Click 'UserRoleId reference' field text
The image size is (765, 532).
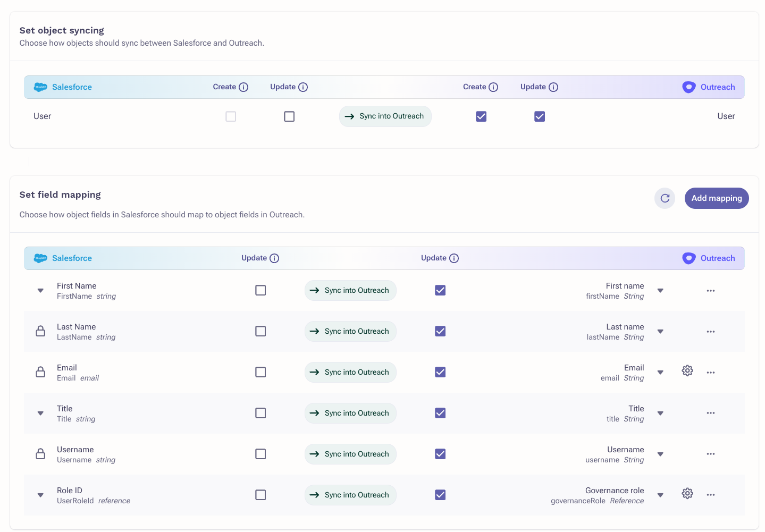click(94, 501)
